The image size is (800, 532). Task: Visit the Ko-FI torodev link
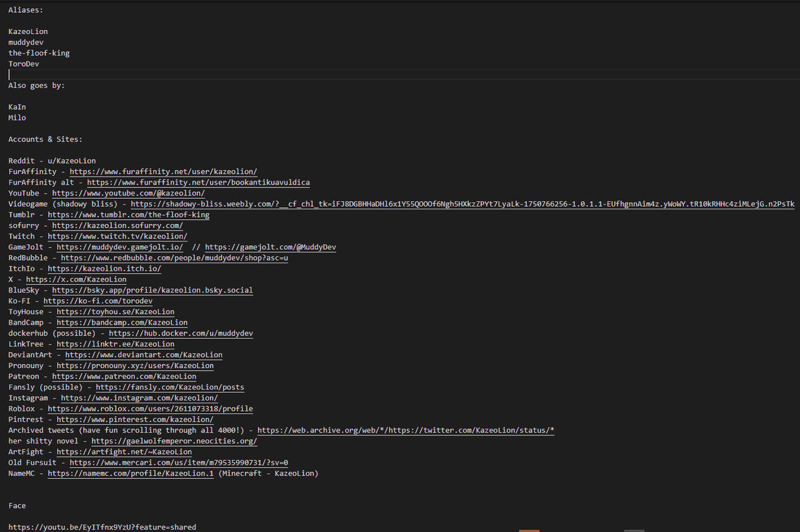97,301
